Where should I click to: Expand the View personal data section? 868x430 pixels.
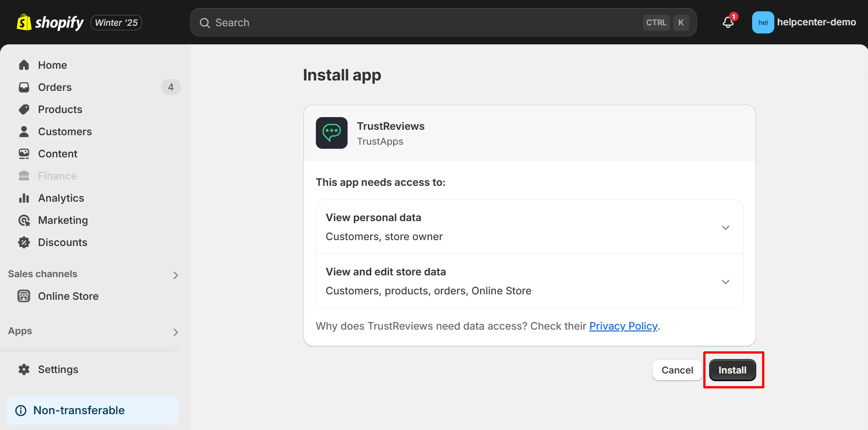725,227
